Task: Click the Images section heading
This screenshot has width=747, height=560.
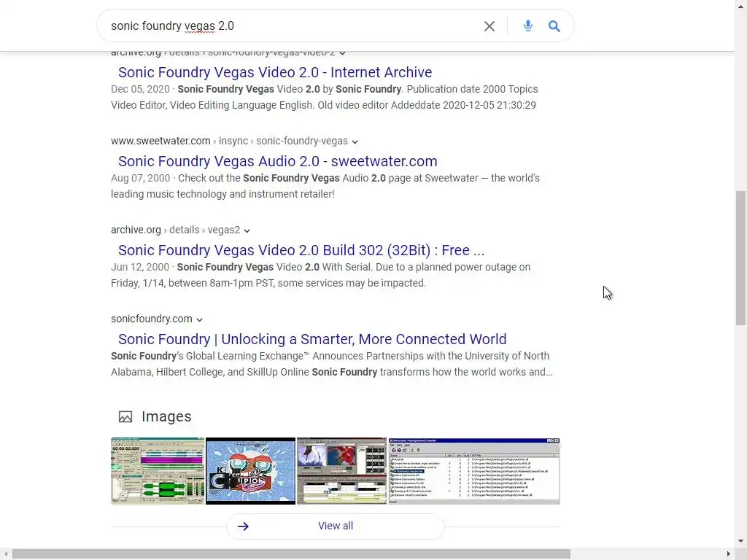Action: point(166,416)
